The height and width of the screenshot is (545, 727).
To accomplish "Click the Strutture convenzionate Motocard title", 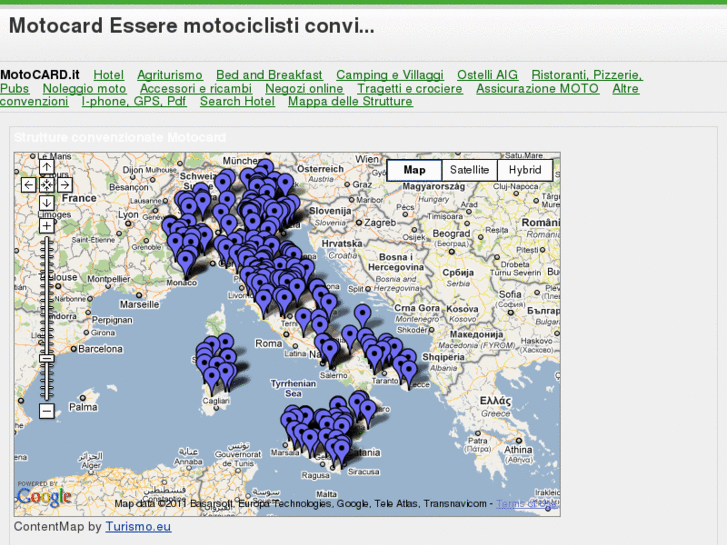I will 120,138.
